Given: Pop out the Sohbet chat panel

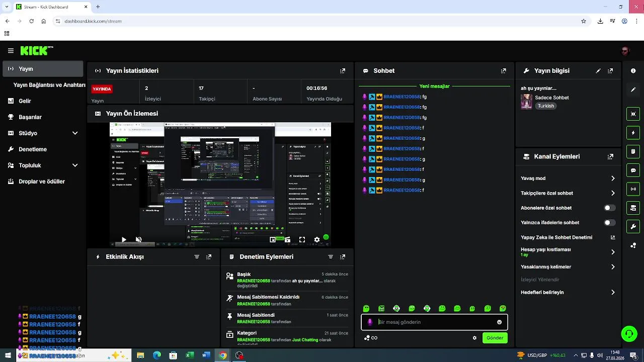Looking at the screenshot, I should [504, 71].
